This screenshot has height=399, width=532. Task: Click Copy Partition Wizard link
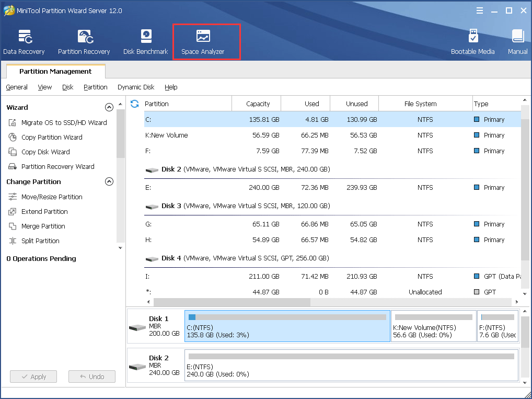point(52,137)
